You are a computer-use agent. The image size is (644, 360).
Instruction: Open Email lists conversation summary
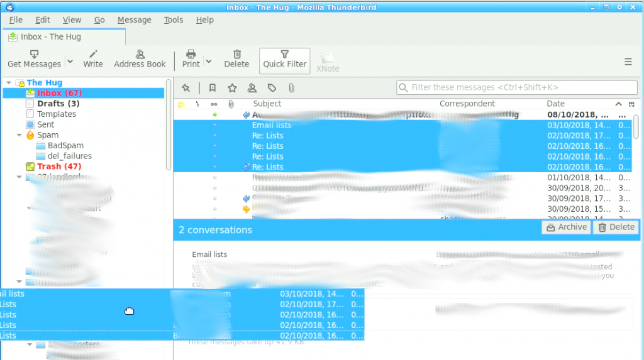point(209,254)
